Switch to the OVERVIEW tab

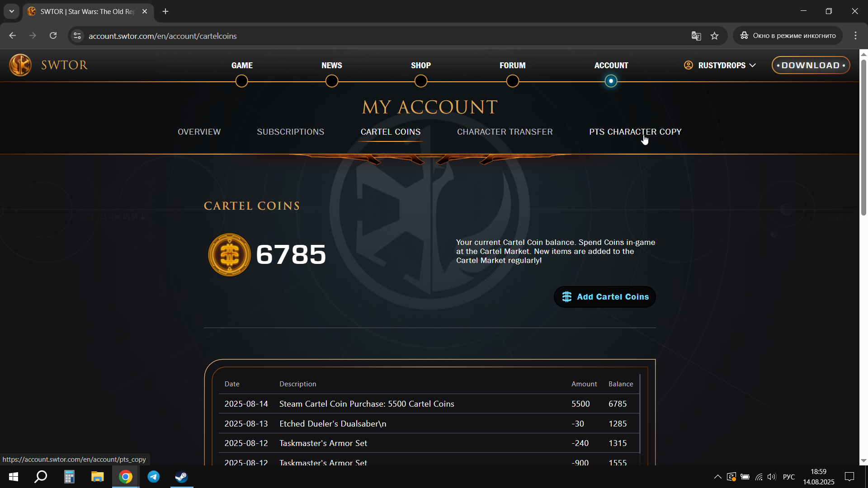199,132
